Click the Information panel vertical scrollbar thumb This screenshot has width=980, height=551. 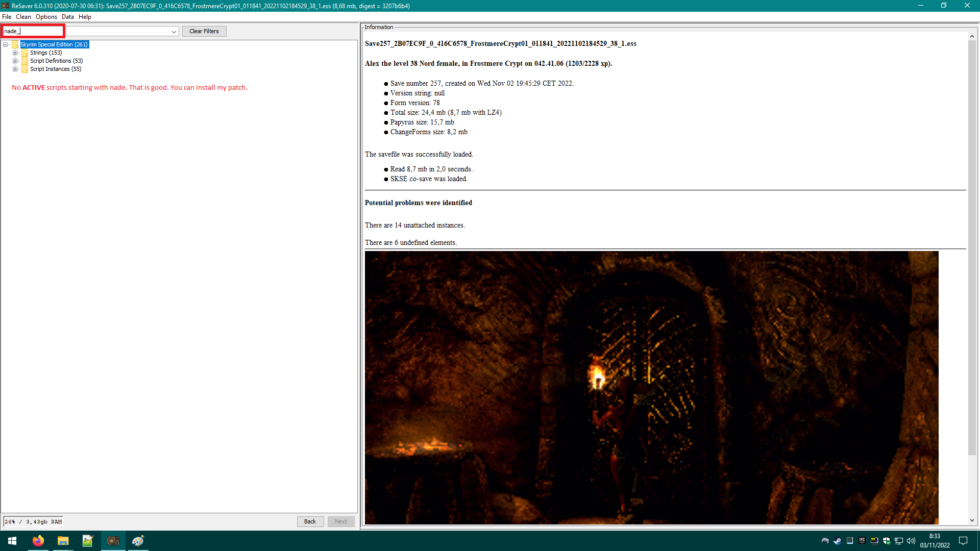point(972,247)
